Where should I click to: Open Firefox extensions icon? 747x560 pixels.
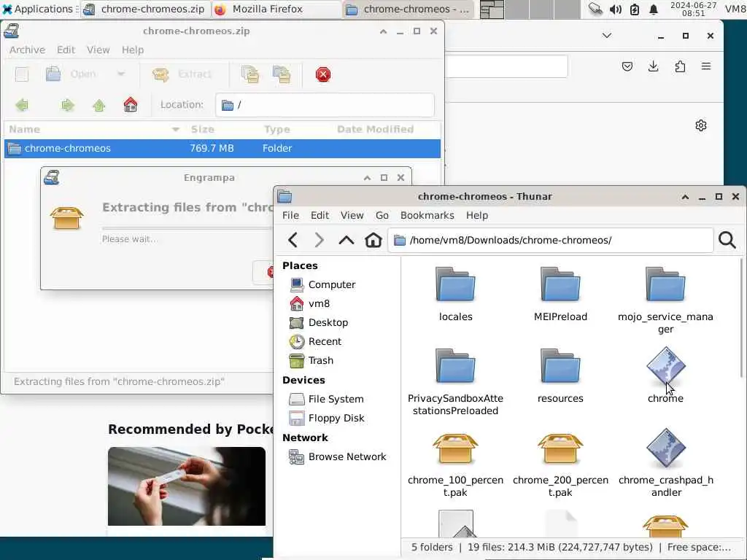(x=681, y=66)
